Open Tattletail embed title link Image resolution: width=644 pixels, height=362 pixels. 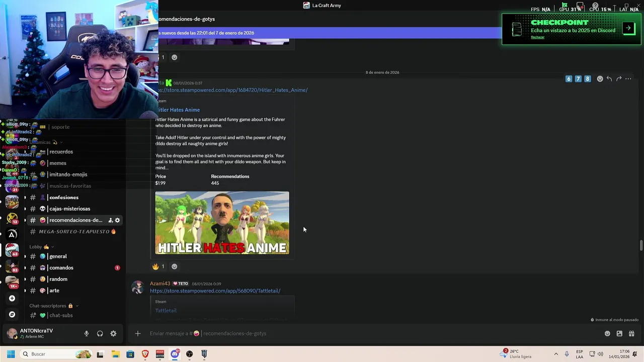(166, 311)
